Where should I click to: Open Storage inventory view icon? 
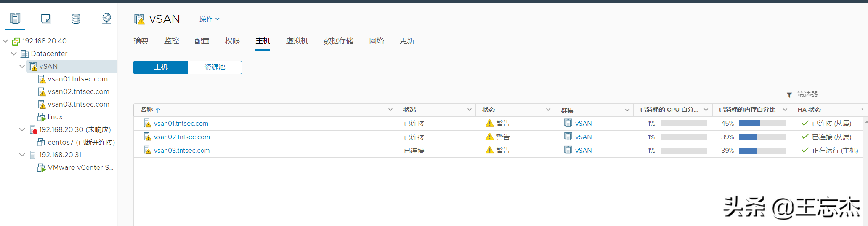click(76, 19)
